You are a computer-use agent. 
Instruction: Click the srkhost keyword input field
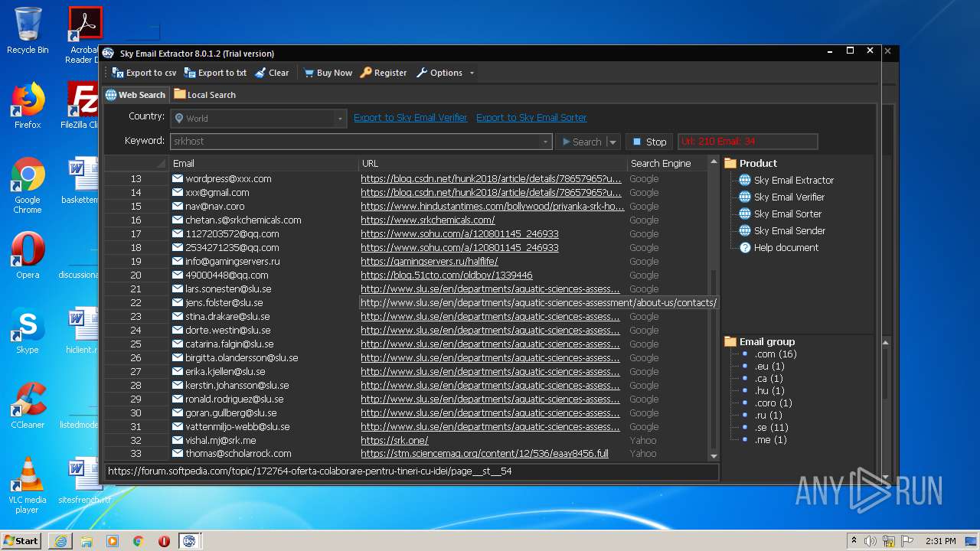click(355, 142)
